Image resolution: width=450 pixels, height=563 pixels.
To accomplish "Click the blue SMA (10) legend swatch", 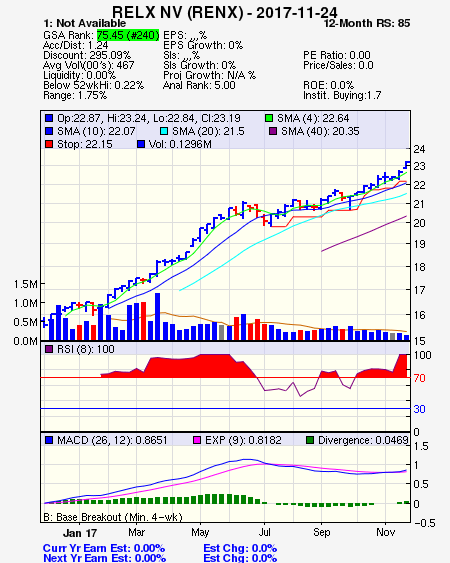I will point(49,131).
